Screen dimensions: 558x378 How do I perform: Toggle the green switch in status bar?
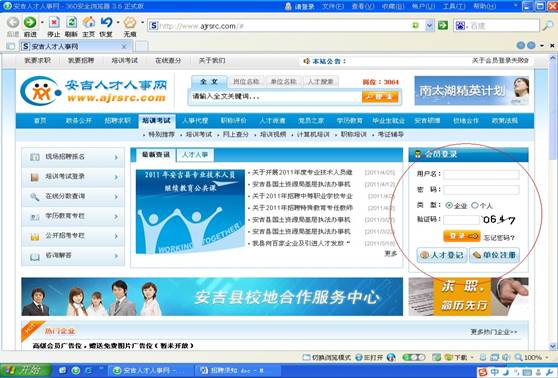point(414,357)
